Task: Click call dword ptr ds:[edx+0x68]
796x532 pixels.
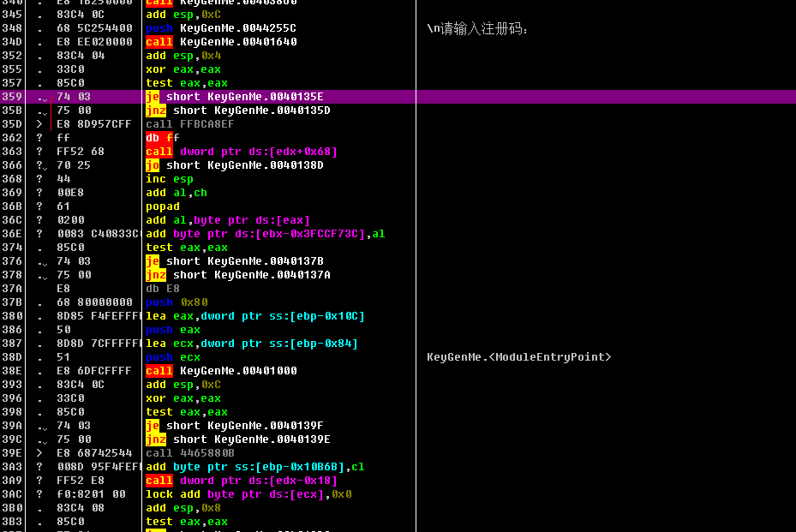Action: 242,152
